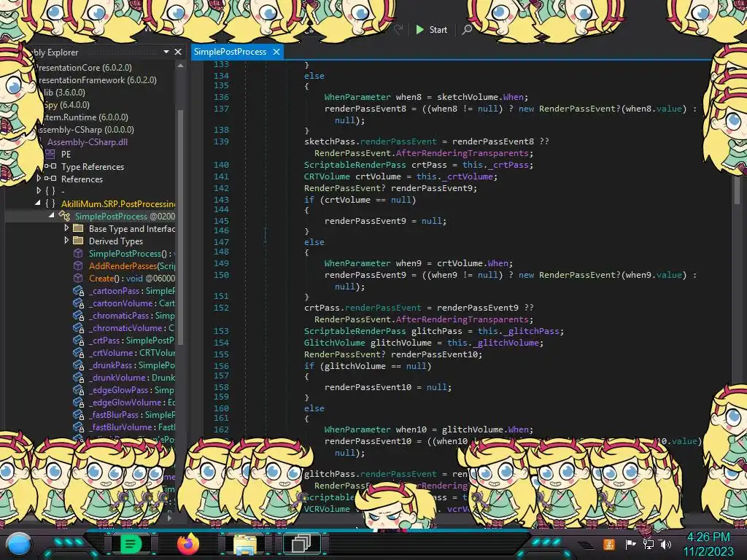Image resolution: width=747 pixels, height=560 pixels.
Task: Click the stacked-windows icon on the taskbar
Action: 301,543
